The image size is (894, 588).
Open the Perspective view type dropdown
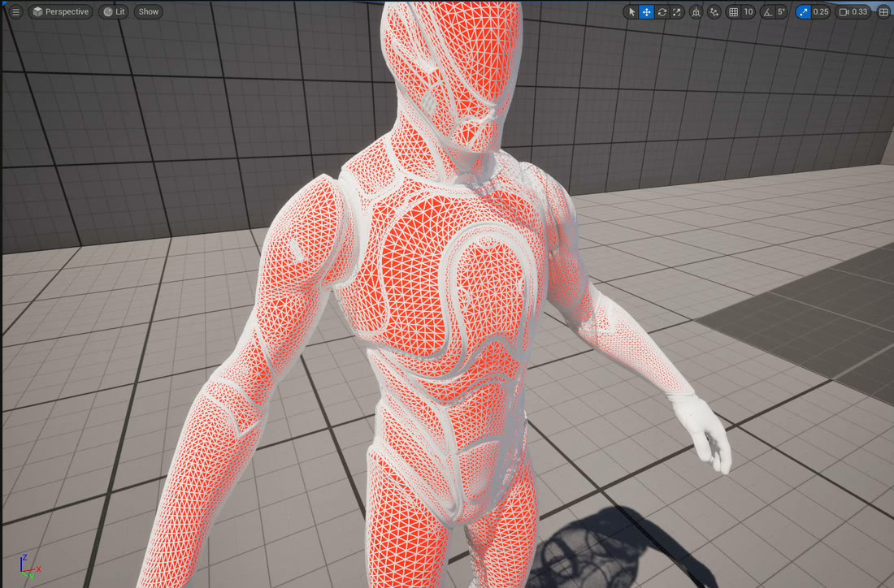pyautogui.click(x=60, y=11)
